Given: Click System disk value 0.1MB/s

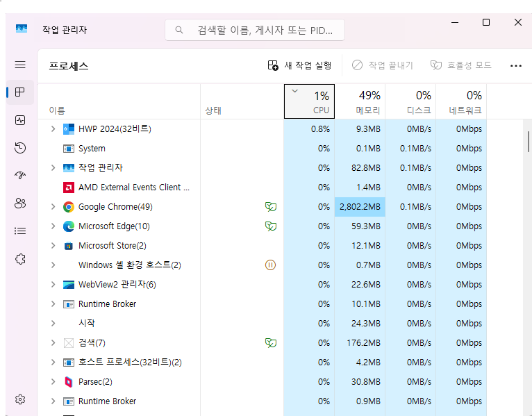Looking at the screenshot, I should [x=415, y=149].
